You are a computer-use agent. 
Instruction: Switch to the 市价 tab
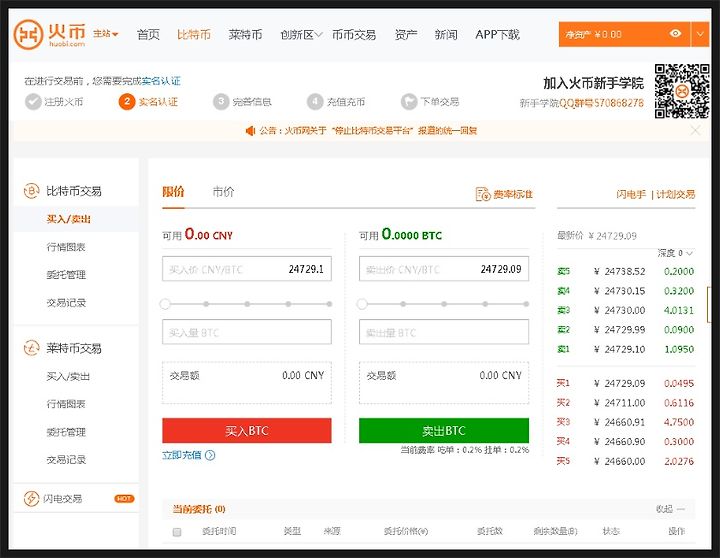pyautogui.click(x=223, y=192)
